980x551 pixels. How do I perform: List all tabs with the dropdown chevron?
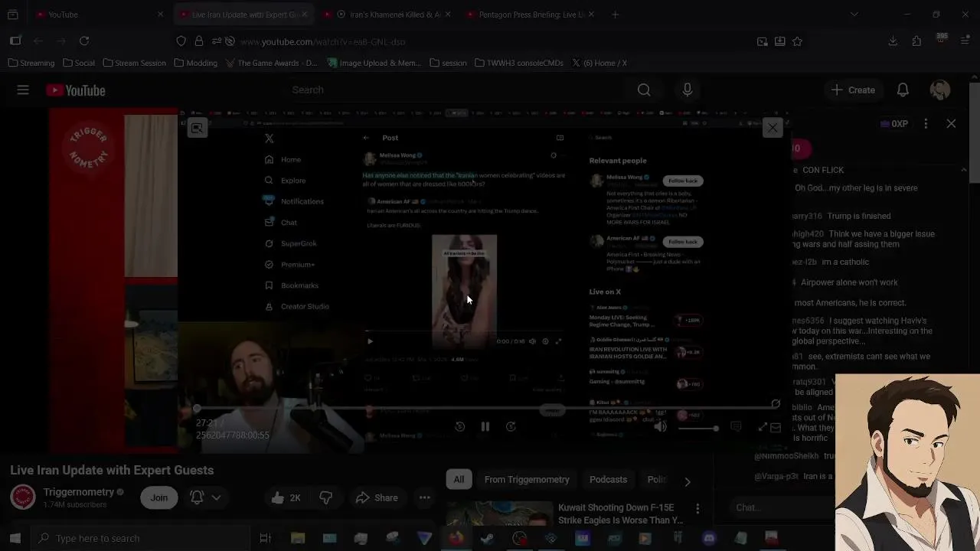[854, 15]
